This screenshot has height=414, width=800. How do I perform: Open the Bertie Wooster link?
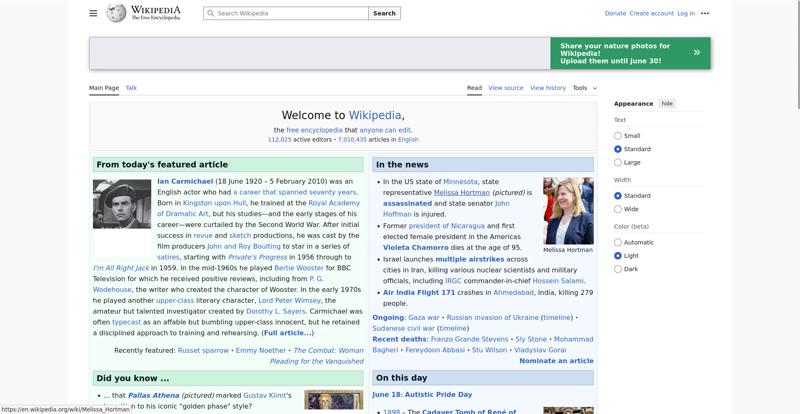tap(299, 268)
